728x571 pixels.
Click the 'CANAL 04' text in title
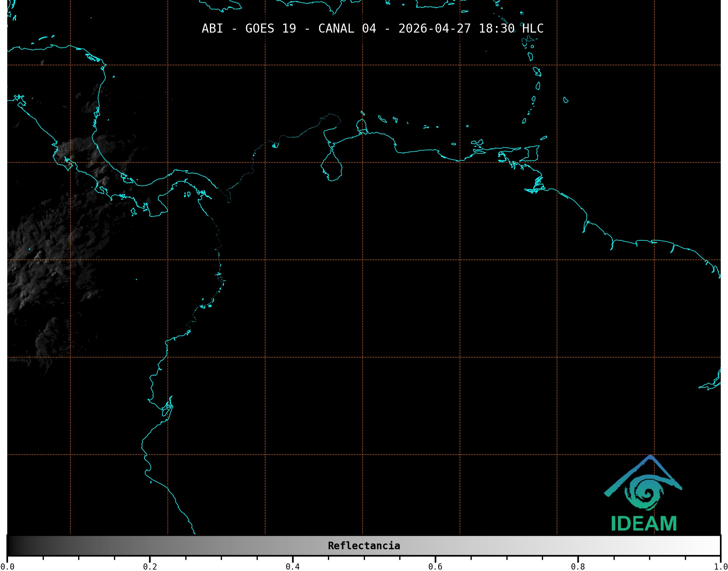347,29
